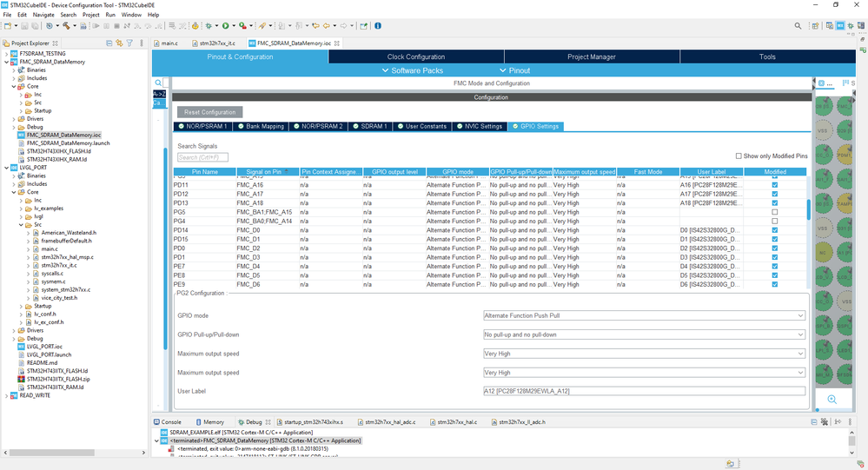
Task: Open the GPIO Pull-up/Pull-down dropdown
Action: 644,334
